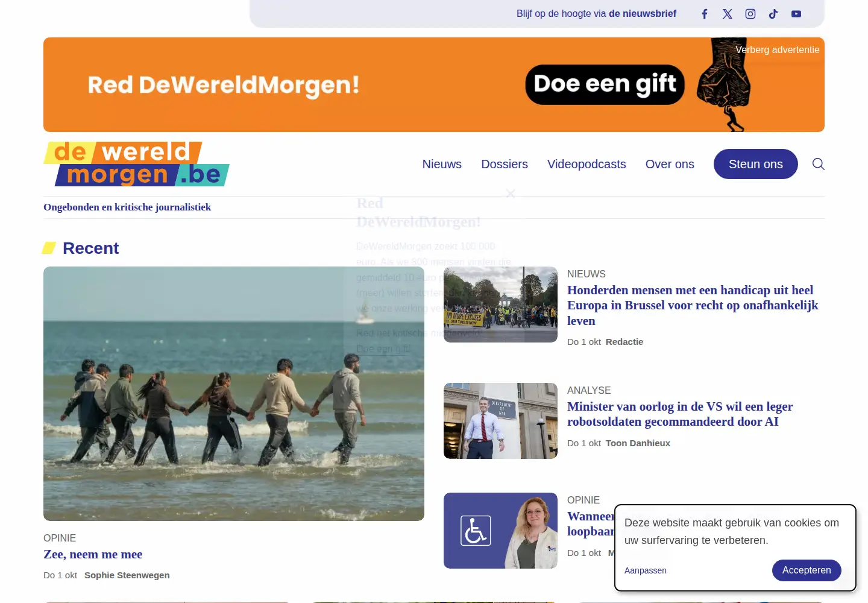Open the X (Twitter) profile icon

tap(728, 14)
